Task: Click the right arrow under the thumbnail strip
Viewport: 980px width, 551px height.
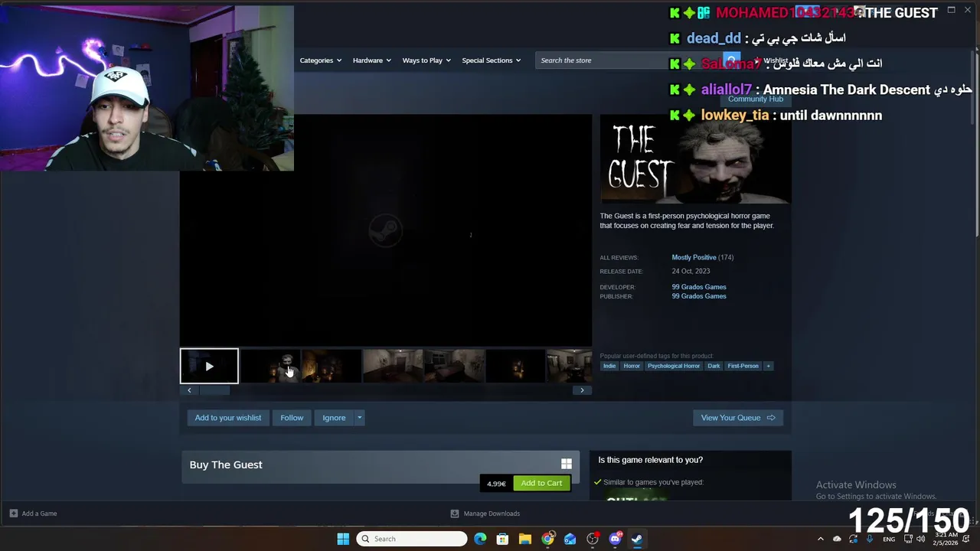Action: tap(582, 390)
